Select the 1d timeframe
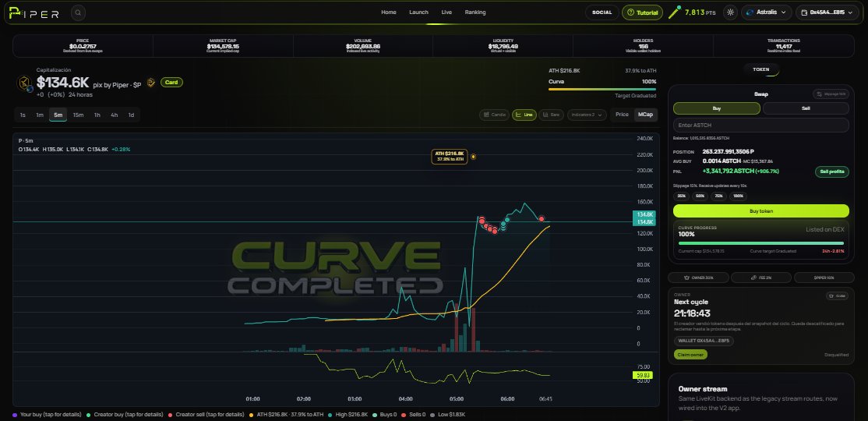The image size is (868, 421). [x=131, y=115]
